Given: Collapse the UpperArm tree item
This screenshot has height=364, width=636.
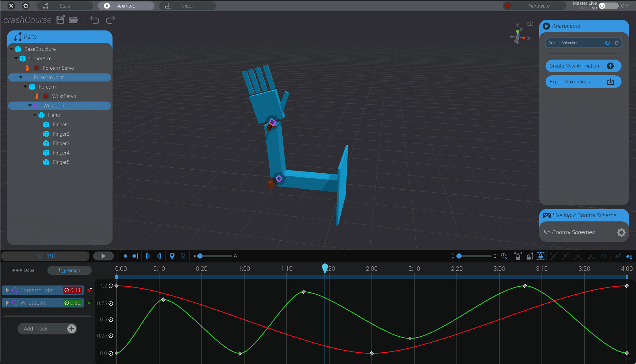Looking at the screenshot, I should point(16,58).
